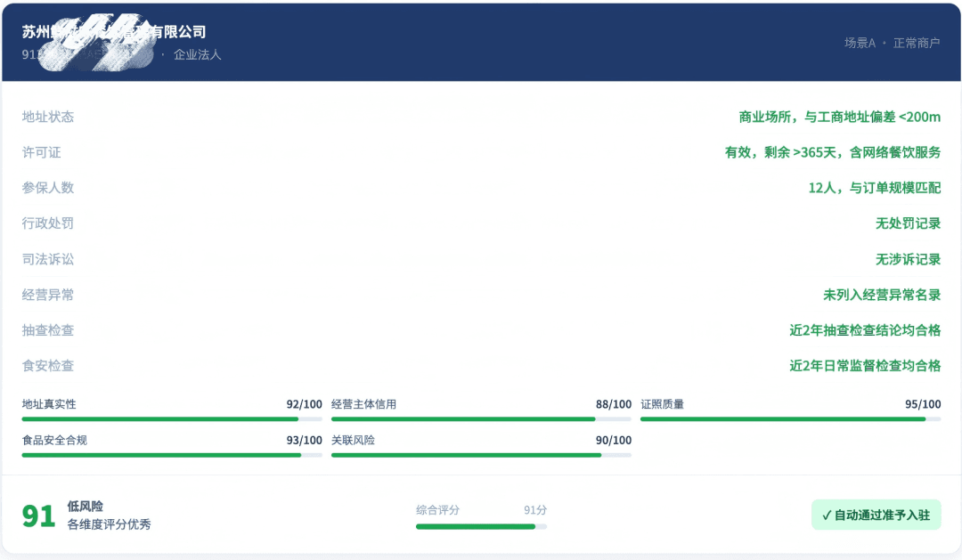Click the 行政处罚 row label
The image size is (962, 560).
(48, 223)
